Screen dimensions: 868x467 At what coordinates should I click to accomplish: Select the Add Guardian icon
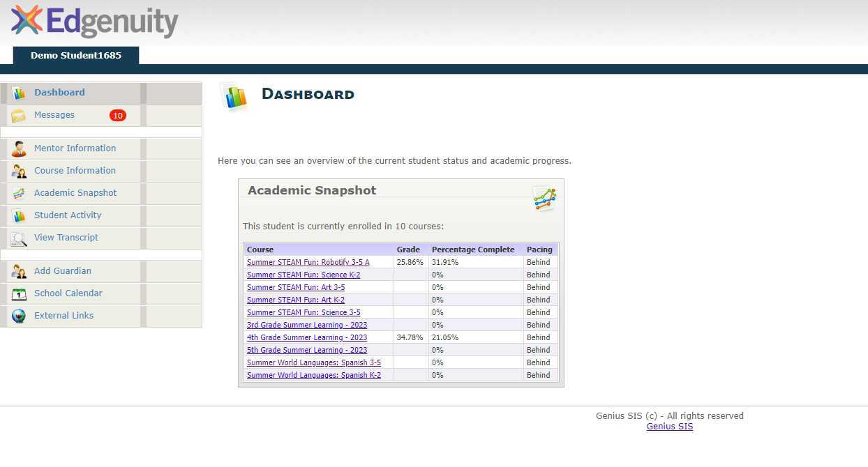[x=17, y=270]
